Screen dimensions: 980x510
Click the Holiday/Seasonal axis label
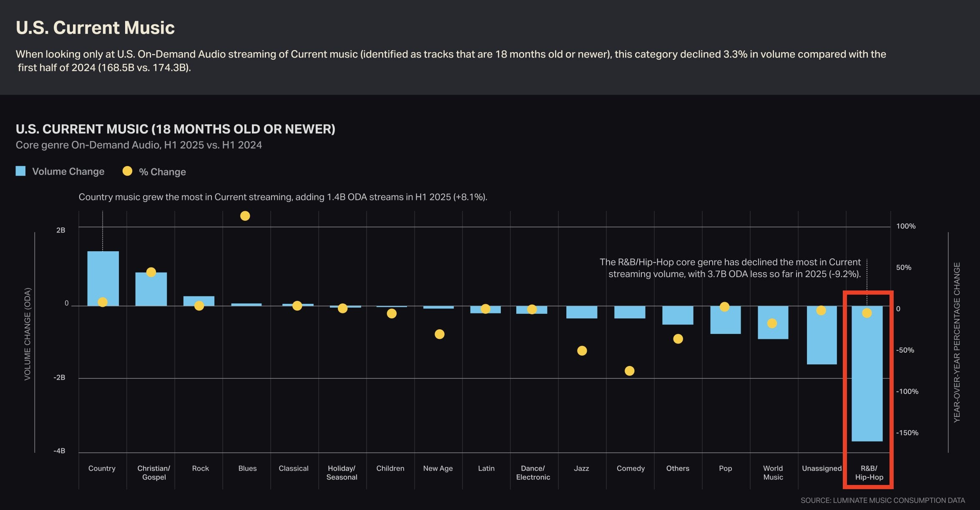(x=342, y=472)
